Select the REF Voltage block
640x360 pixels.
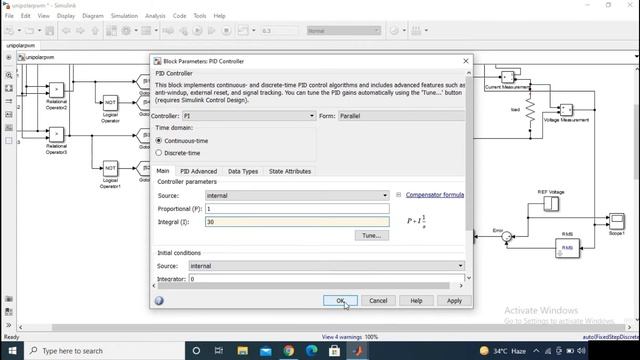click(x=551, y=204)
